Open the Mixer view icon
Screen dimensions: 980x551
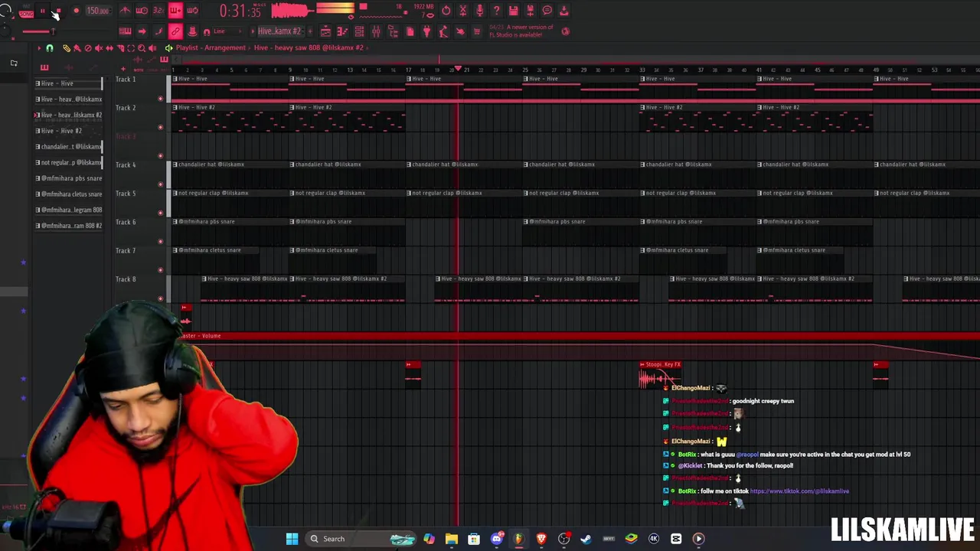(376, 31)
